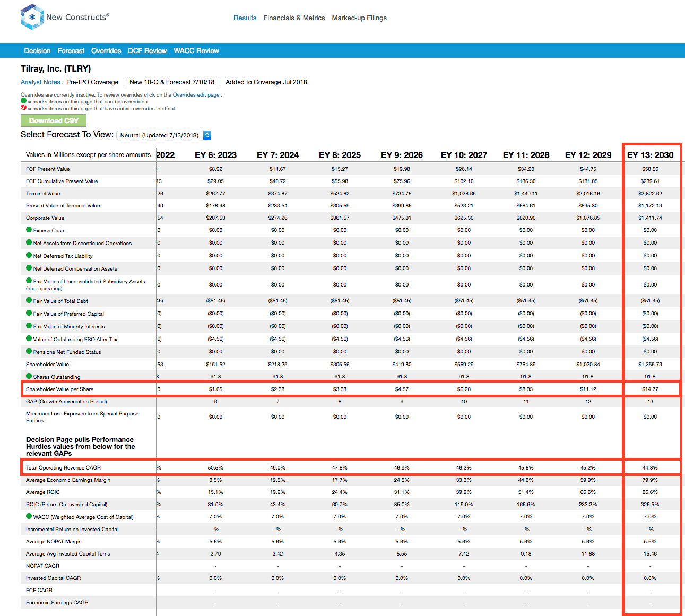Click Corporate Value cell $1,411.74

point(650,218)
